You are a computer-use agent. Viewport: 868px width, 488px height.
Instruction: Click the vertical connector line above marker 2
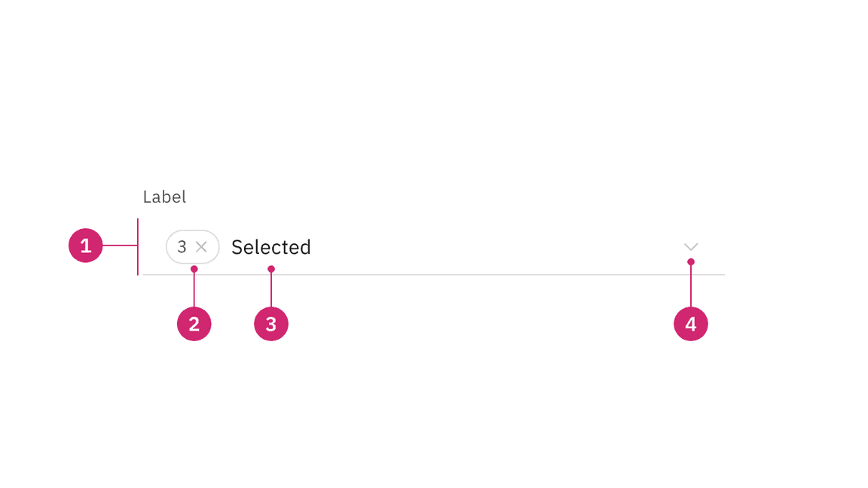click(x=194, y=290)
